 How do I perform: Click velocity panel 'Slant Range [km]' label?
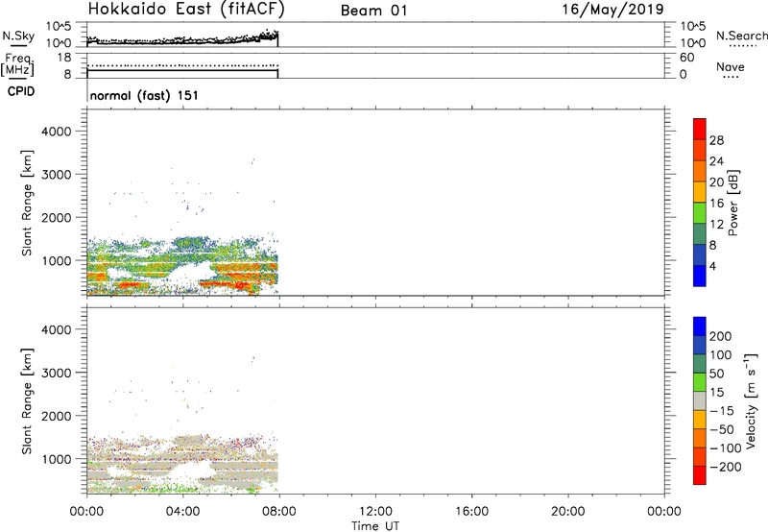[27, 401]
